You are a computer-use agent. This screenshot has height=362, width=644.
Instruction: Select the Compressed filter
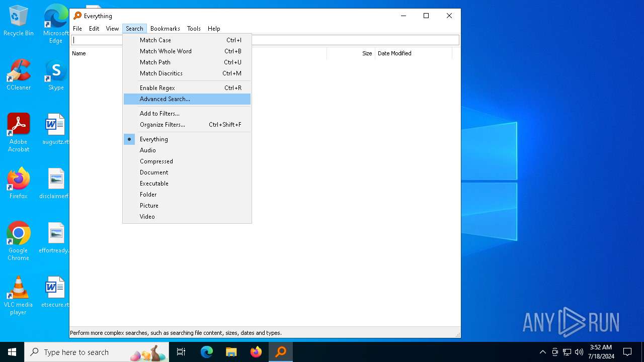[x=187, y=161]
